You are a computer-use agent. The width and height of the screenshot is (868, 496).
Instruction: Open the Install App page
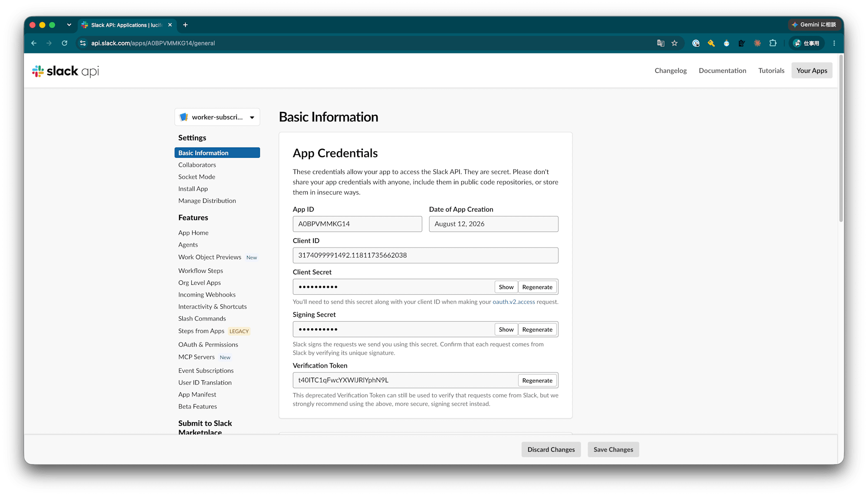coord(193,189)
